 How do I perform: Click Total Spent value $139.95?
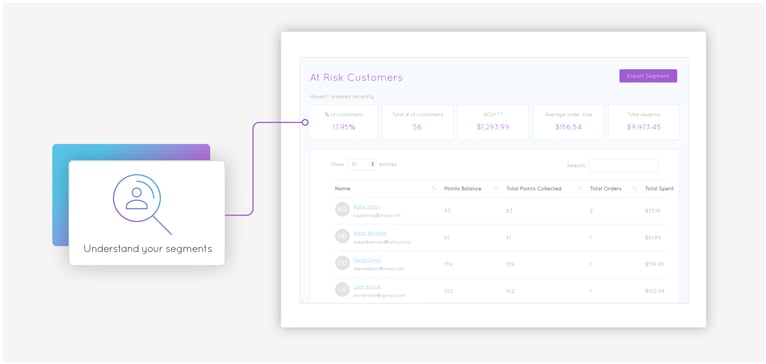(655, 264)
